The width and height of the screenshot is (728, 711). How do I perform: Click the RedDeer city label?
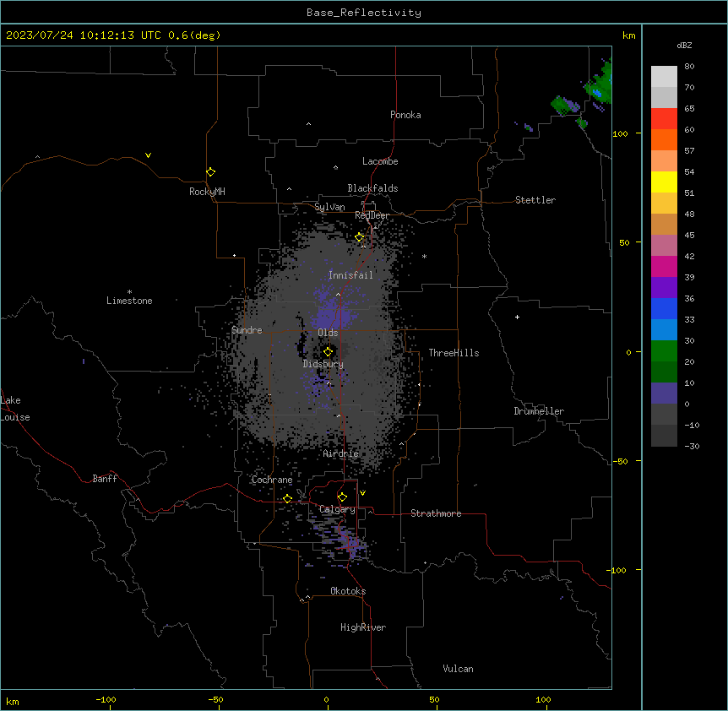(x=372, y=215)
